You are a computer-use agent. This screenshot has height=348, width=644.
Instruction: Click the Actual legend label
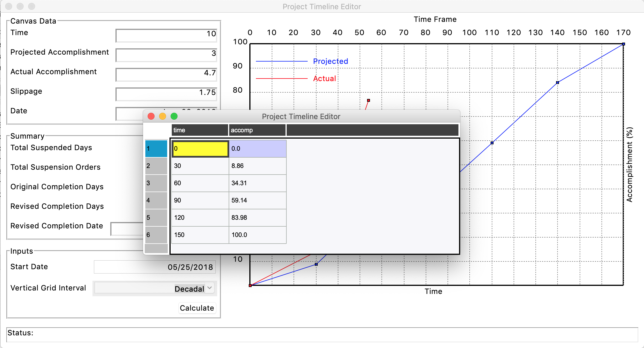click(325, 78)
